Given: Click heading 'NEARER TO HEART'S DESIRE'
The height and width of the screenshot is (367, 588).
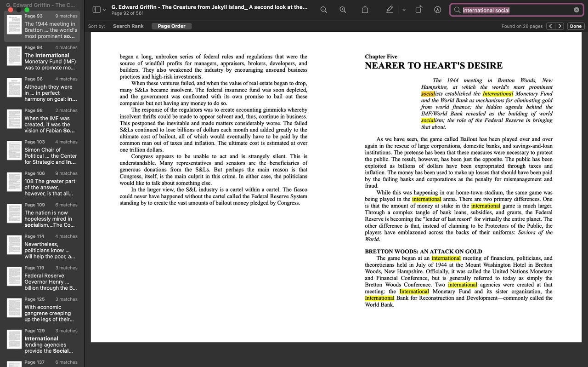Looking at the screenshot, I should pos(434,66).
